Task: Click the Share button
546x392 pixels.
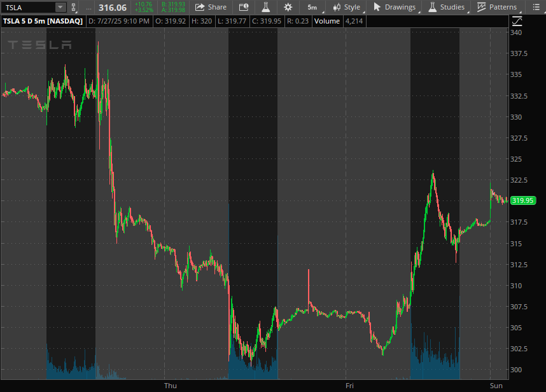Action: (211, 7)
